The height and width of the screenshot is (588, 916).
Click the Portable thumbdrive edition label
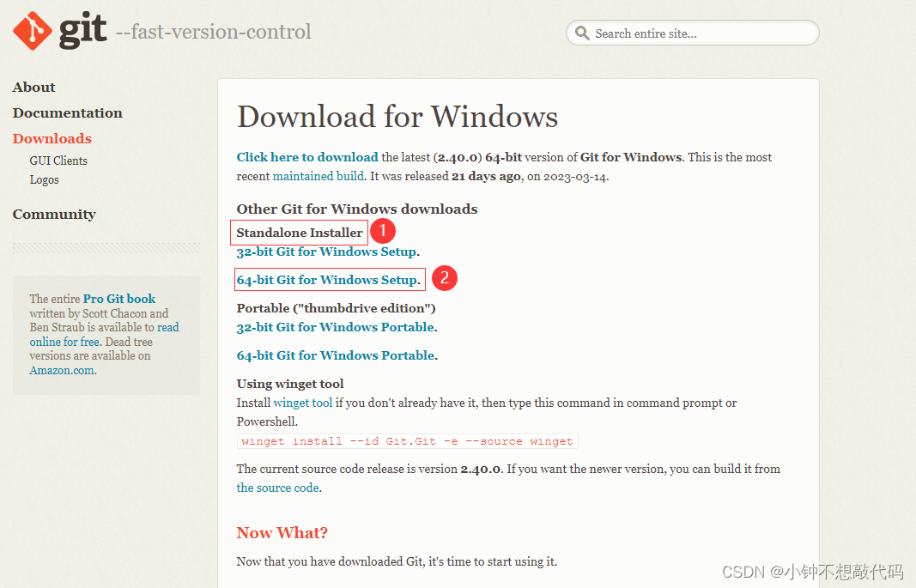(336, 308)
